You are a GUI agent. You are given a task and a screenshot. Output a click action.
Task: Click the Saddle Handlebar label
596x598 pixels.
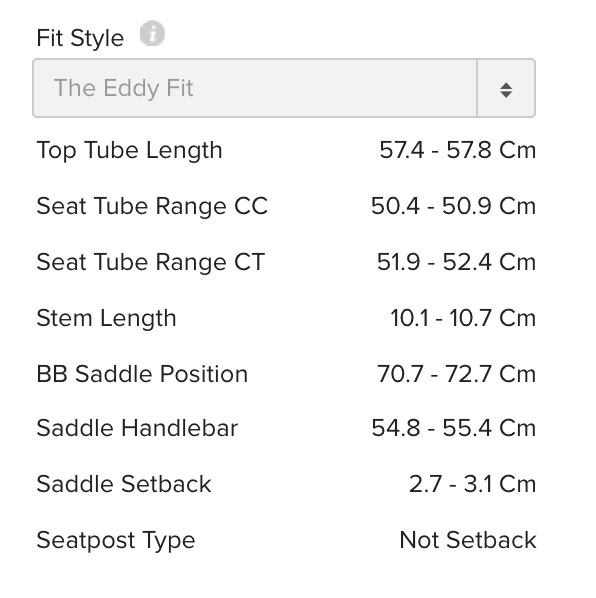pos(137,428)
